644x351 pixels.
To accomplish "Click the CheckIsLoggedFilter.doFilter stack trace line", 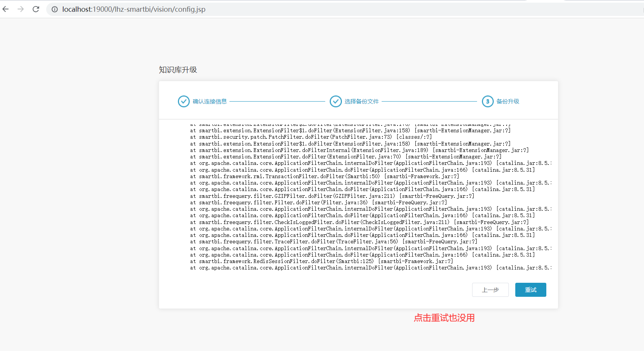I will click(359, 222).
